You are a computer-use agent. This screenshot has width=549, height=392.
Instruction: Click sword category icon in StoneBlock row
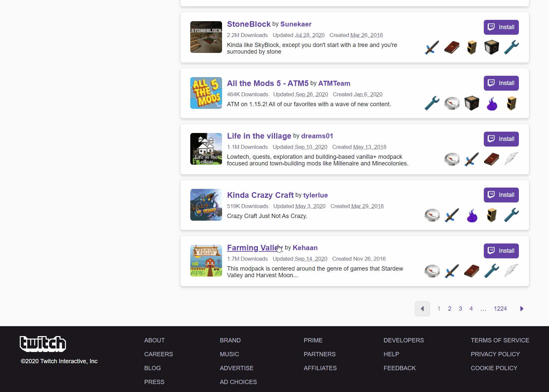[x=432, y=47]
